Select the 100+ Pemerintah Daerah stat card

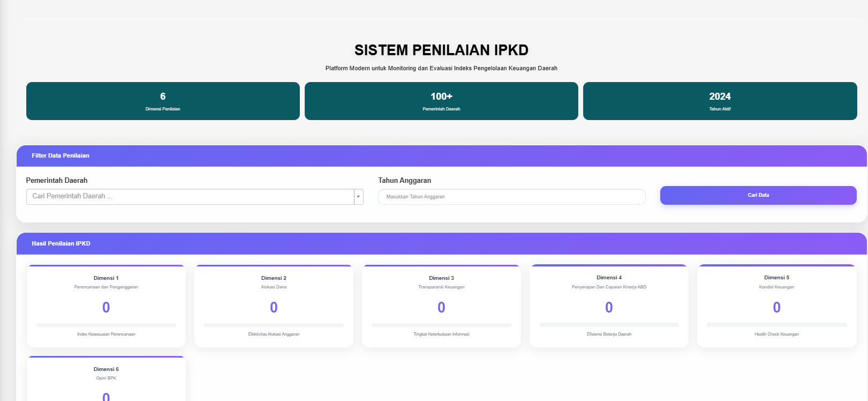441,101
